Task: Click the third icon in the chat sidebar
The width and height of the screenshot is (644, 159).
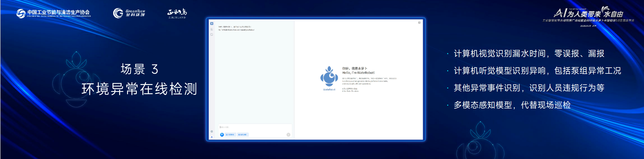Action: 212,35
